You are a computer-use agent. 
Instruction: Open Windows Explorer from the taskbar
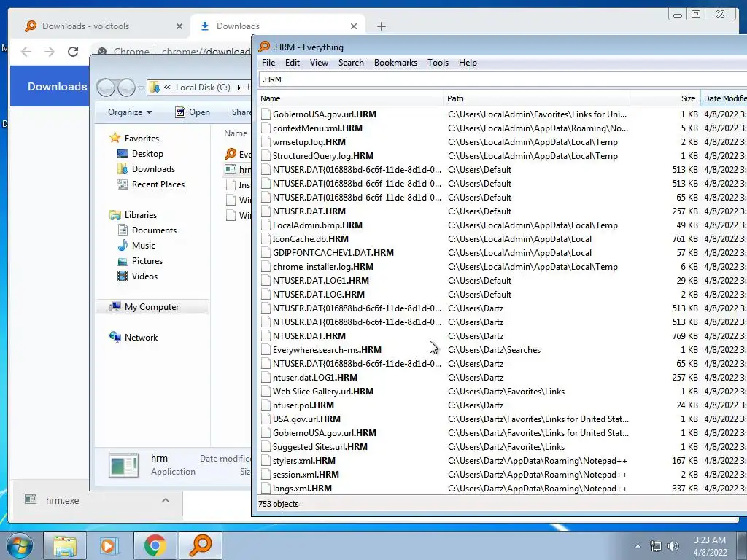[x=65, y=545]
